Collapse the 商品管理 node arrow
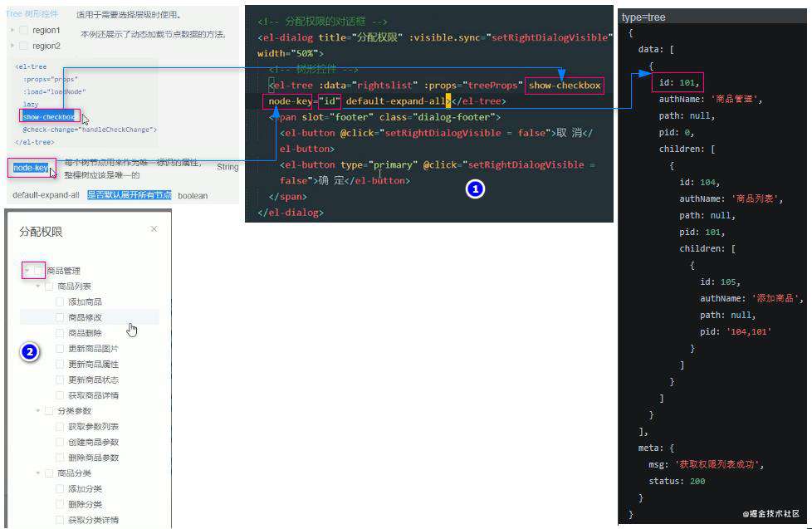Screen dimensions: 812x529 (x=27, y=271)
